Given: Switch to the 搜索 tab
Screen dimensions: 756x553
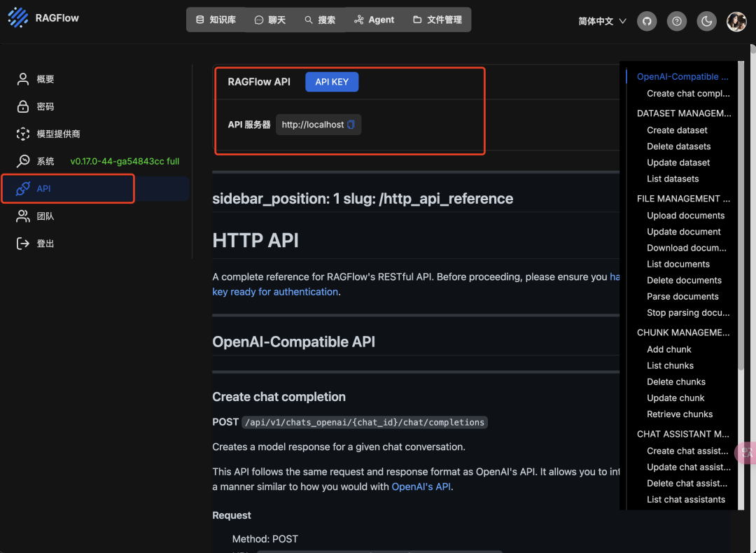Looking at the screenshot, I should pos(320,20).
